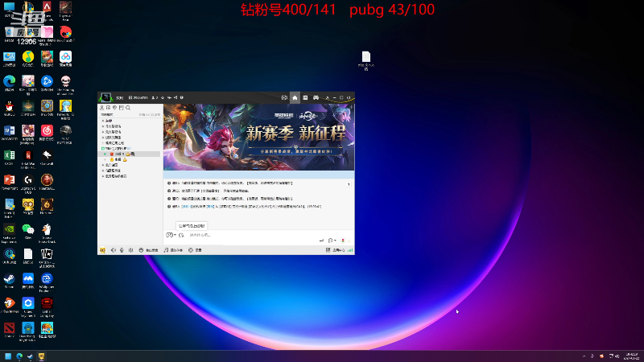This screenshot has width=644, height=362.
Task: Click the gamepad icon in YY title bar
Action: pos(316,97)
